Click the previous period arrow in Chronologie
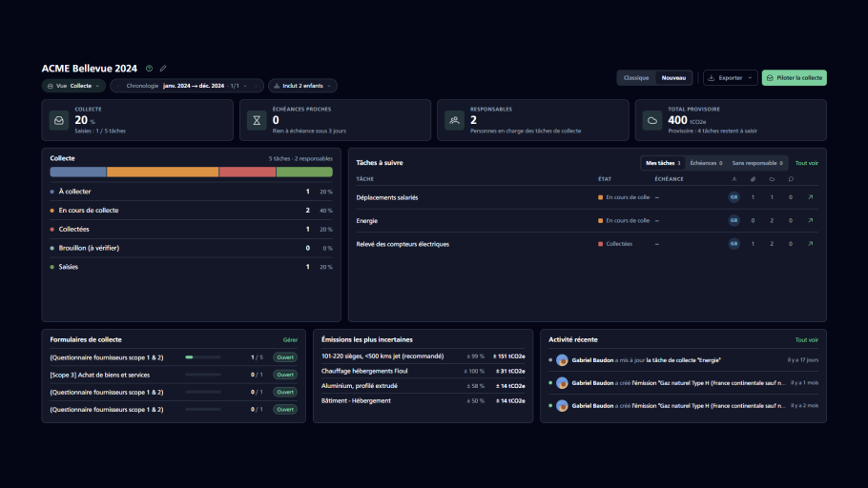868x488 pixels. coord(118,87)
